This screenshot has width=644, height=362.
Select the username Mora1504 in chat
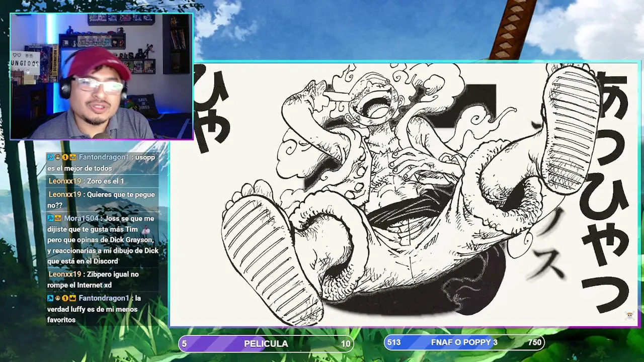(x=81, y=218)
